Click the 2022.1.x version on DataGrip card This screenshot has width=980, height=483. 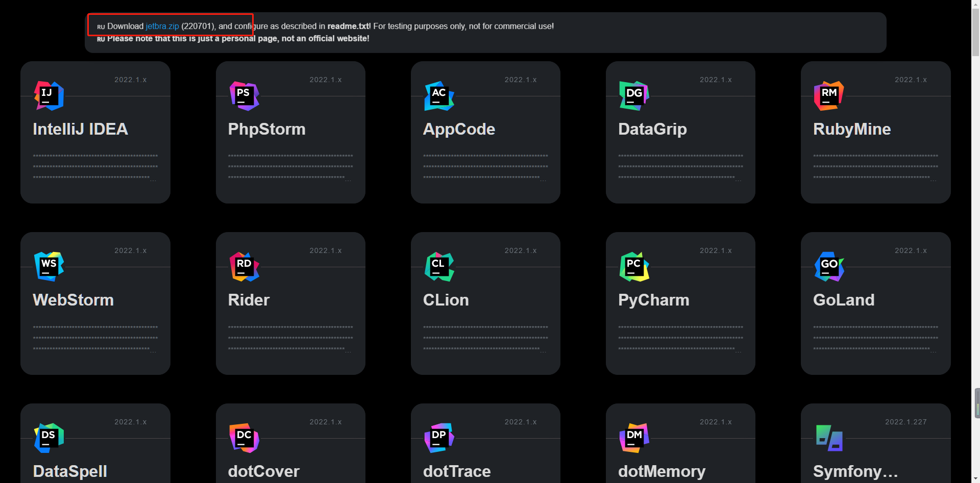pos(716,80)
